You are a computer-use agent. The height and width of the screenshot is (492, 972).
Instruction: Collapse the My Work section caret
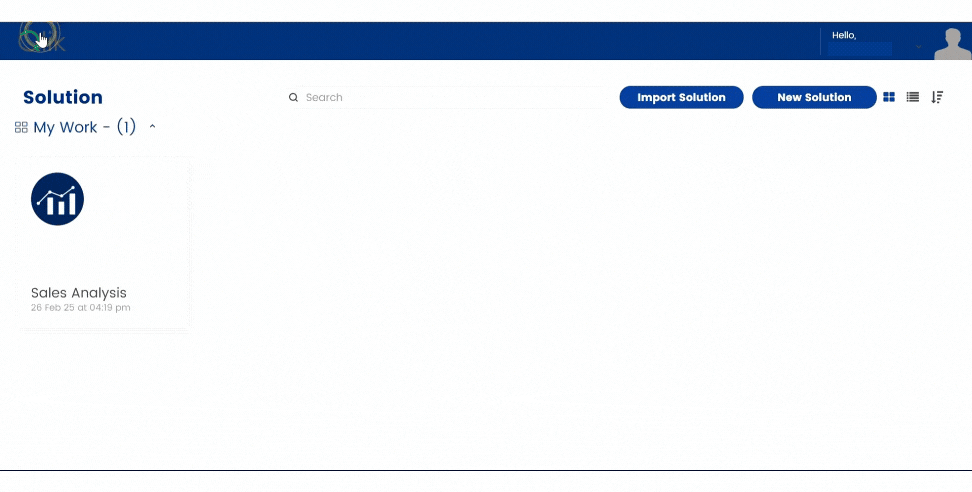pos(153,127)
